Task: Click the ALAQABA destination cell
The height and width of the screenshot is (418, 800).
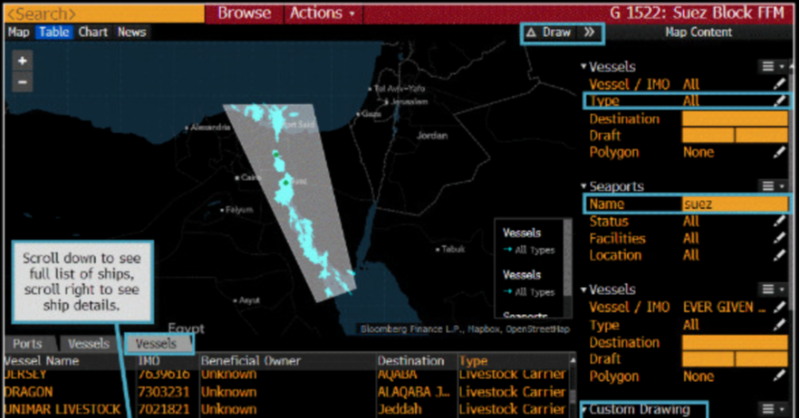Action: tap(414, 392)
